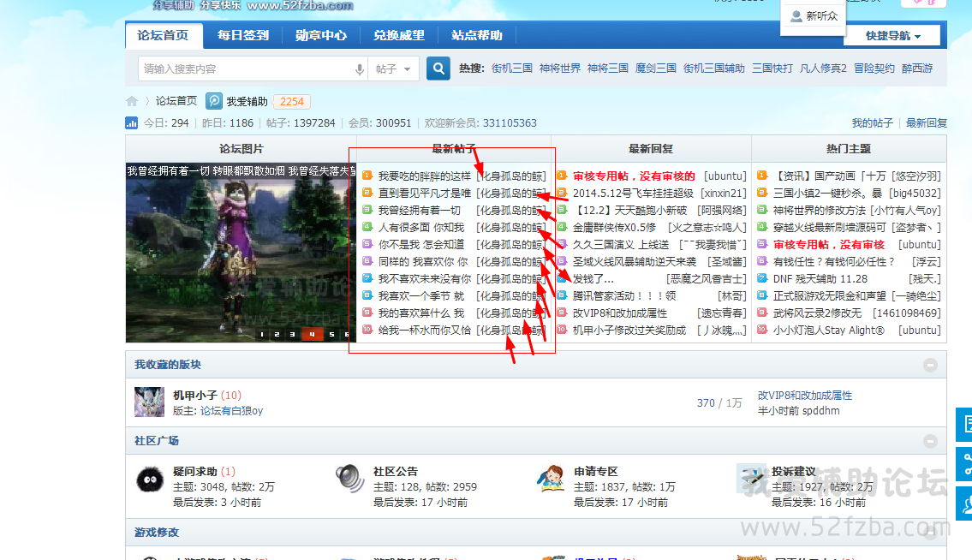Click hot search term 神将世界
Screen dimensions: 972x560
(560, 69)
